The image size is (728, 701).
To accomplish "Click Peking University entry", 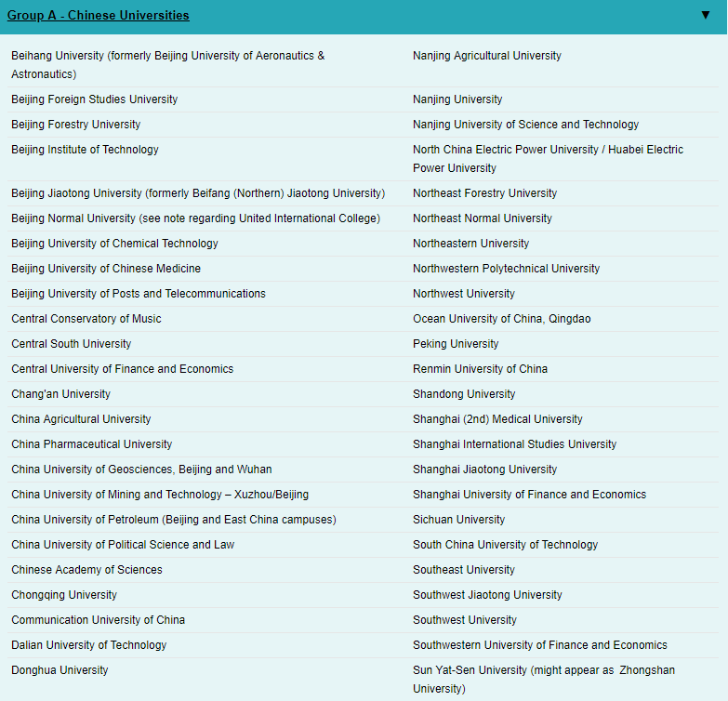I will 456,344.
